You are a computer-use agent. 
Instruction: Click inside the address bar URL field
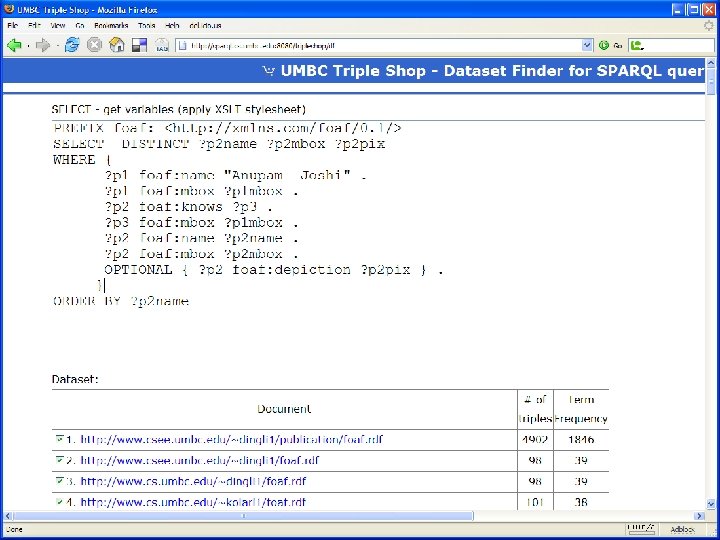coord(383,45)
